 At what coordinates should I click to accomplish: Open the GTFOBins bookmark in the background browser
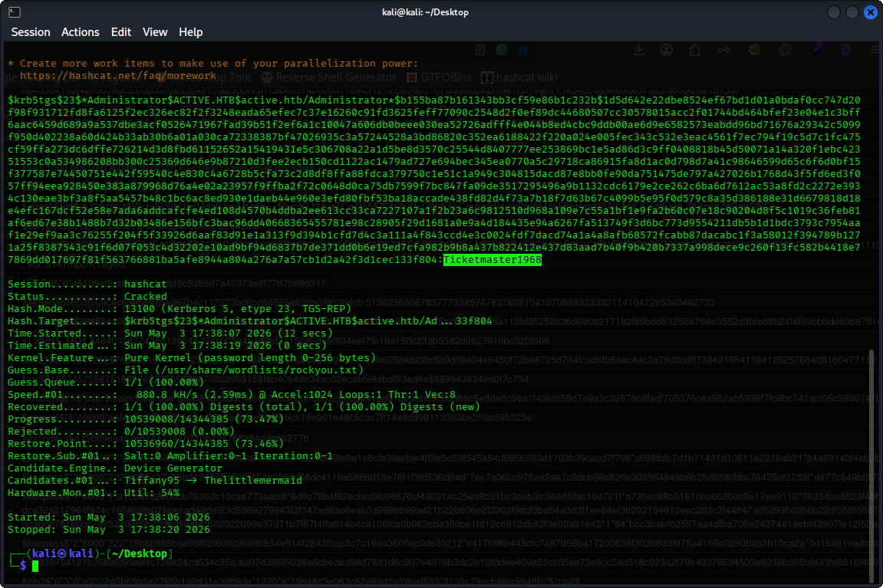click(x=440, y=77)
